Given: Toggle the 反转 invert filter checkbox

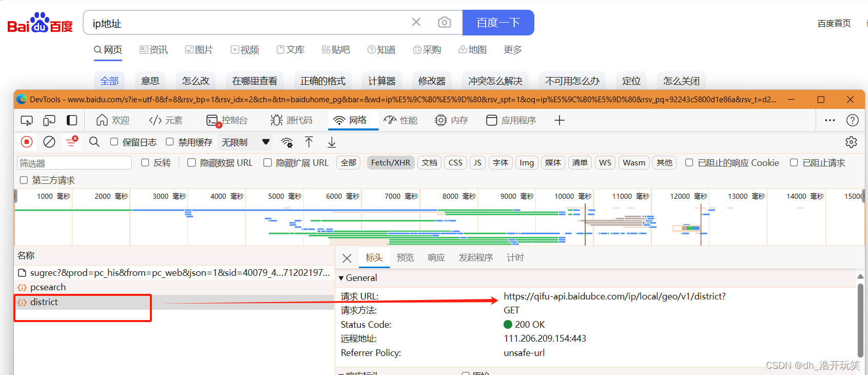Looking at the screenshot, I should tap(145, 163).
